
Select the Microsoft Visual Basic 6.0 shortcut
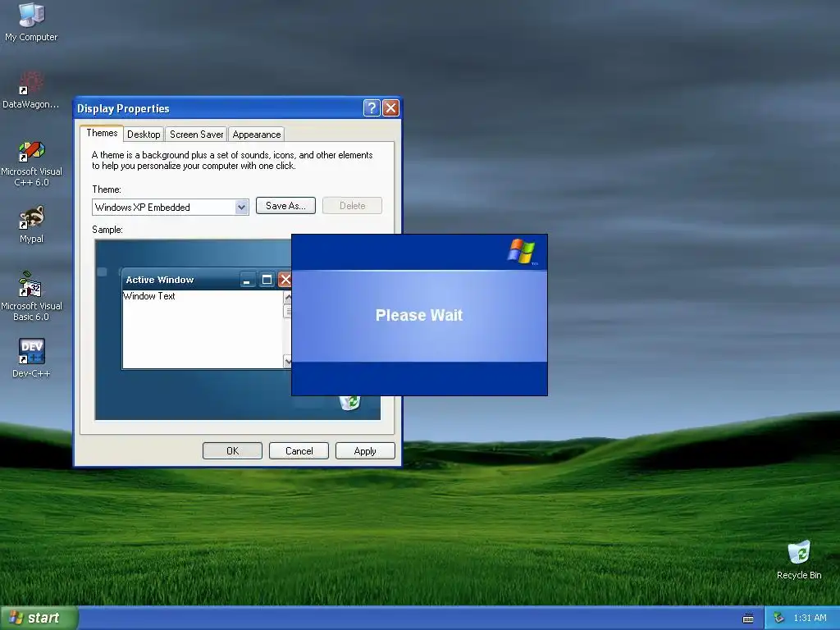(31, 296)
